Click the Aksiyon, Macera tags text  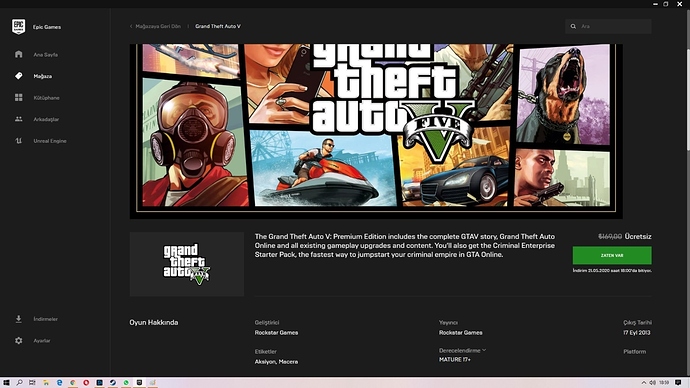point(276,362)
